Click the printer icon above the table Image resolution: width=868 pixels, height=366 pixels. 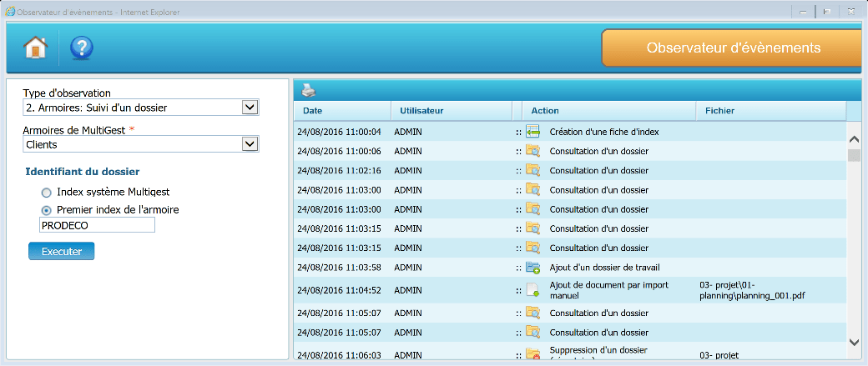coord(309,90)
